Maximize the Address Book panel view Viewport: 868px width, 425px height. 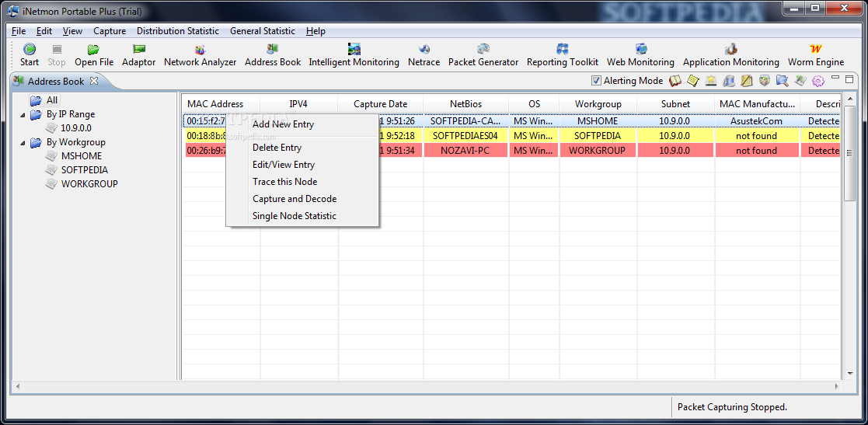click(x=849, y=78)
